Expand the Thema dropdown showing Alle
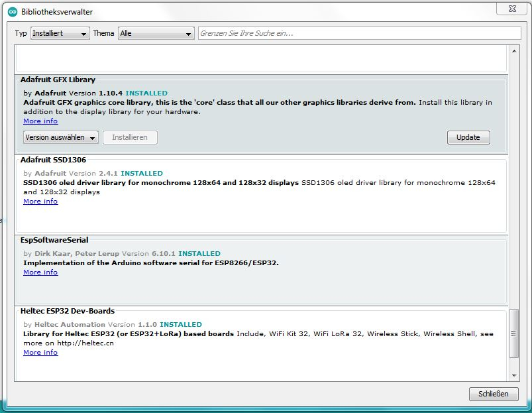 tap(156, 33)
